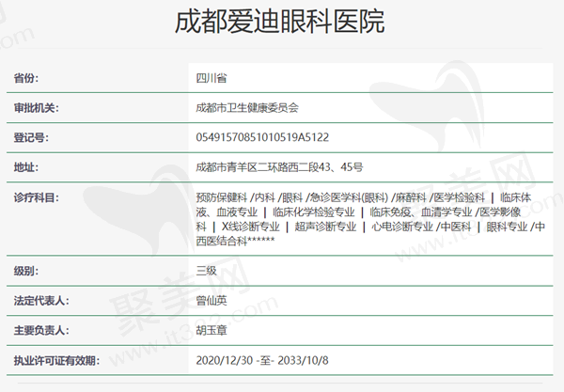
Task: Click validity dates 2020/12/30 -至- 2033/10/8
Action: (x=262, y=360)
